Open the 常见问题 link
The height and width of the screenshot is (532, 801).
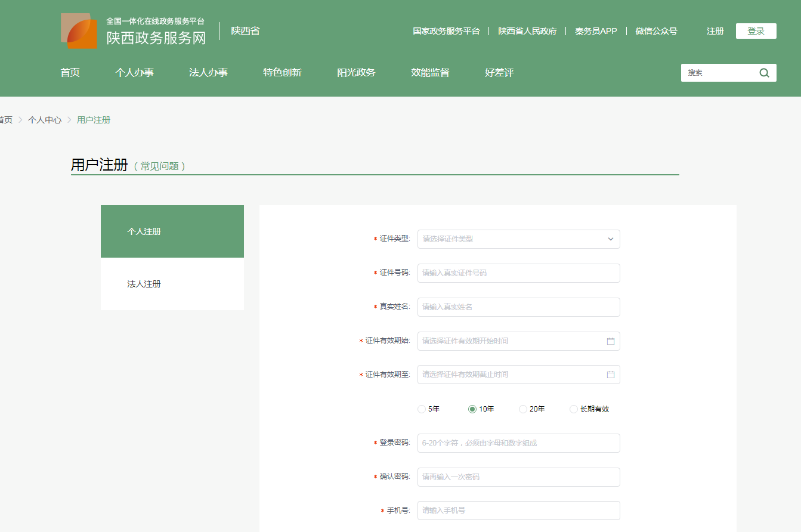(160, 166)
